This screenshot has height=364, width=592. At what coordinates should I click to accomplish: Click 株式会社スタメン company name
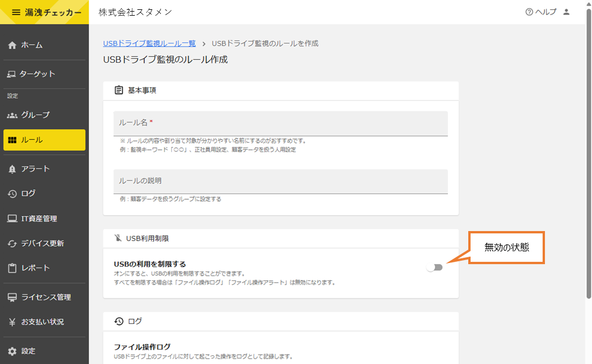(135, 12)
